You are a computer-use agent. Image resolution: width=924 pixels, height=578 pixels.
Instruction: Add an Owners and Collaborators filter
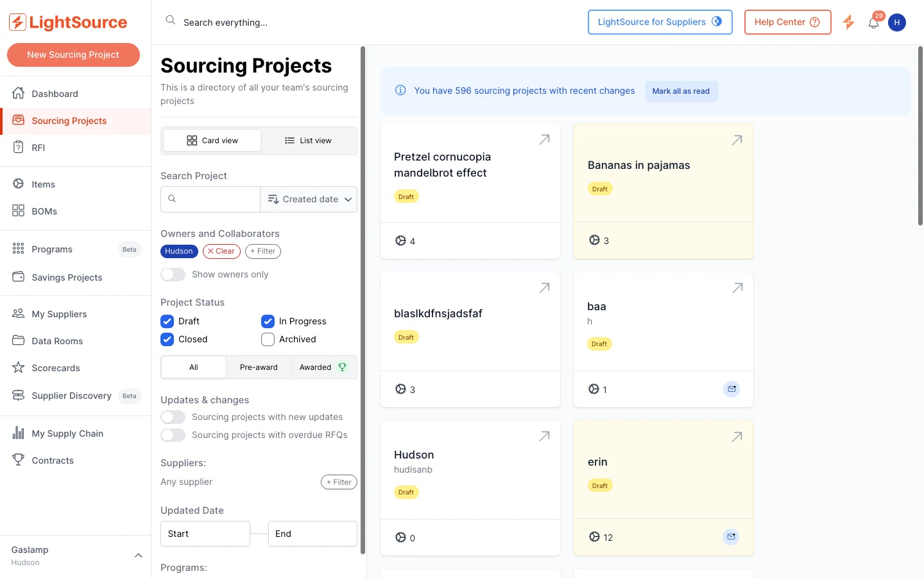(x=263, y=251)
